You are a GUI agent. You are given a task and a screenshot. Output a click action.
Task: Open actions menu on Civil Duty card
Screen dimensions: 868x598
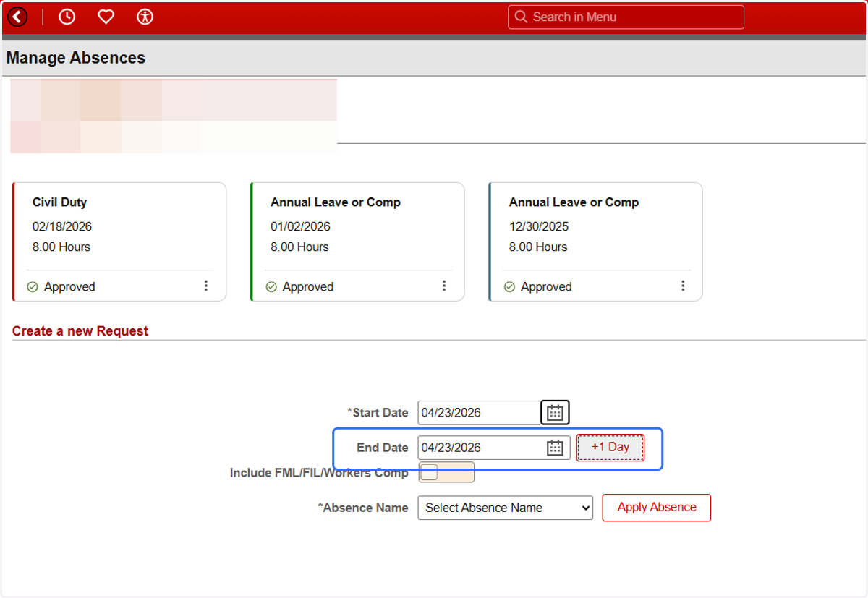(x=206, y=286)
